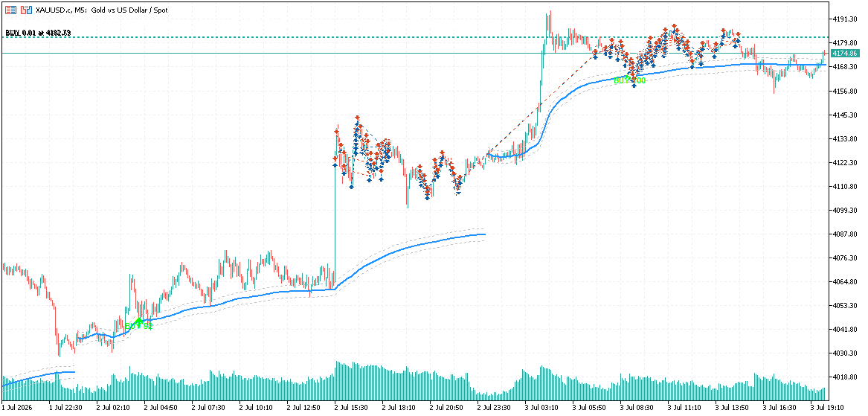868x416 pixels.
Task: Click the 1 Jul 2026 date label
Action: (x=17, y=407)
